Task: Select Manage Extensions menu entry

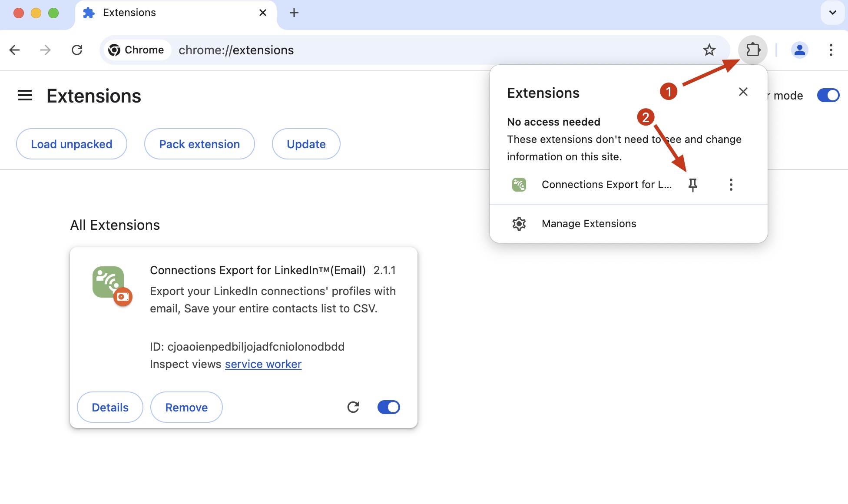Action: (x=629, y=224)
